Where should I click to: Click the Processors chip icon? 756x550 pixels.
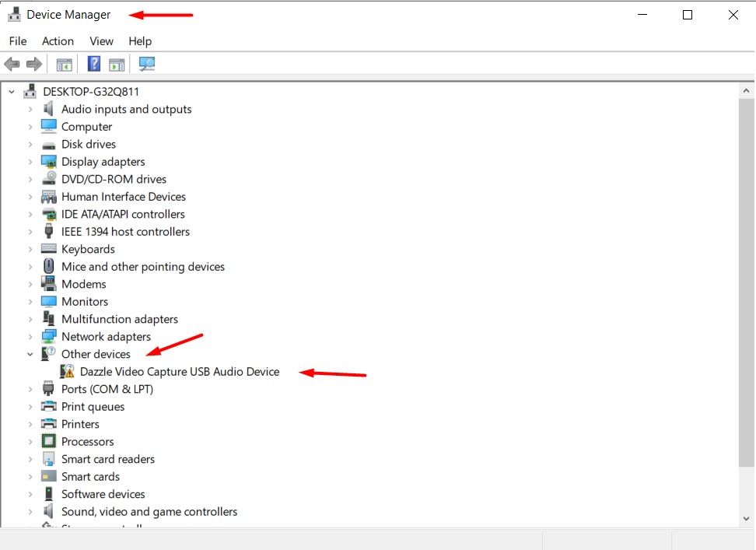coord(49,441)
